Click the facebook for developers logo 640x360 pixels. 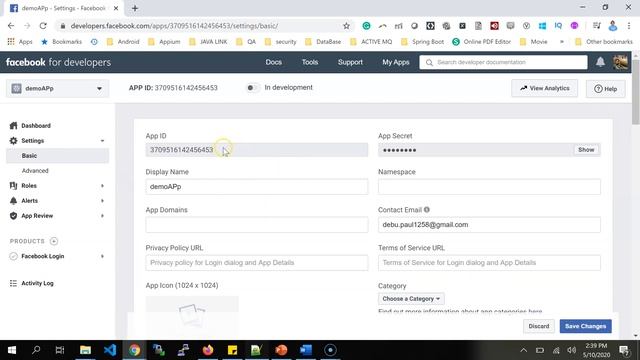pos(58,62)
